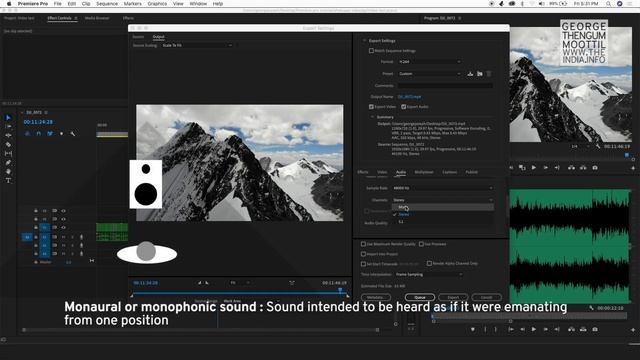Screen dimensions: 640x360
Task: Open the Button Editor plus in lower monitor
Action: [633, 330]
